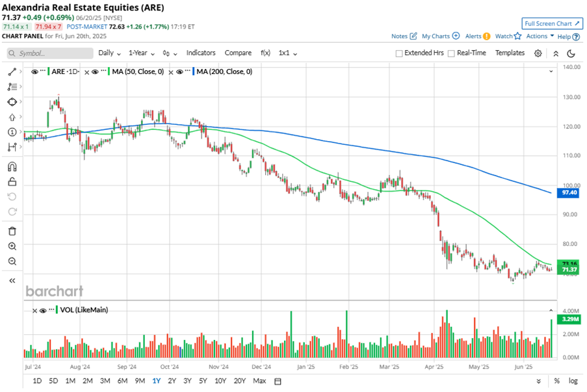Viewport: 587px width, 392px height.
Task: Hide the VOL (LikeMain) volume pane
Action: click(43, 310)
